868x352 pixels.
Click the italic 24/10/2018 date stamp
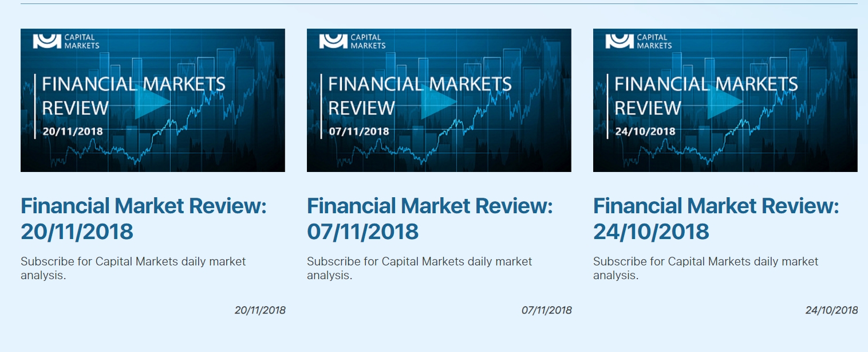(x=832, y=310)
